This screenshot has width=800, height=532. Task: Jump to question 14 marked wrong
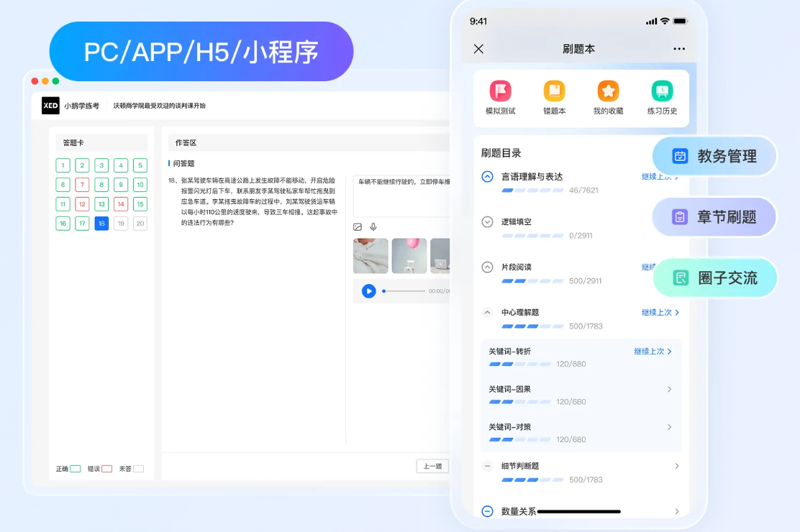pyautogui.click(x=121, y=204)
